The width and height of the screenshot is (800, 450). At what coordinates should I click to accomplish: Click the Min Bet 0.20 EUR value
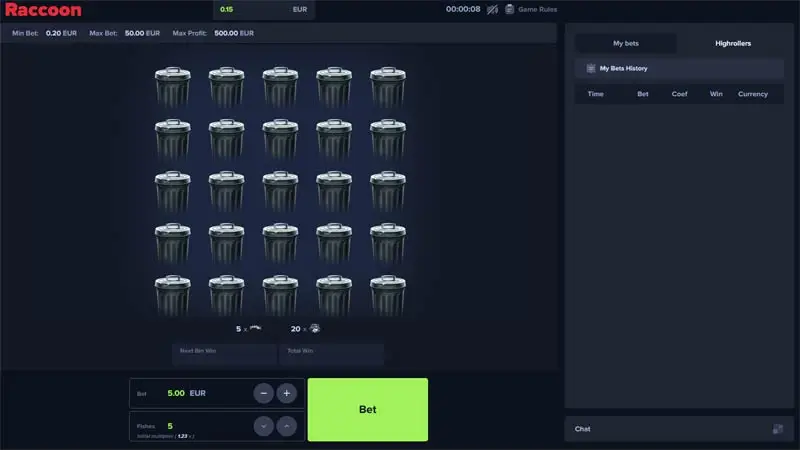(x=61, y=33)
